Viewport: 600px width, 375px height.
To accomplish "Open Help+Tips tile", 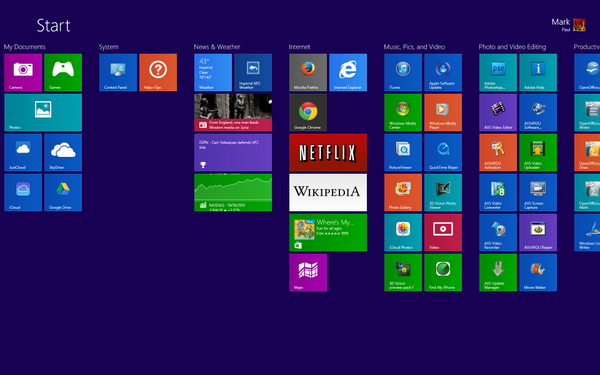I will coord(158,72).
